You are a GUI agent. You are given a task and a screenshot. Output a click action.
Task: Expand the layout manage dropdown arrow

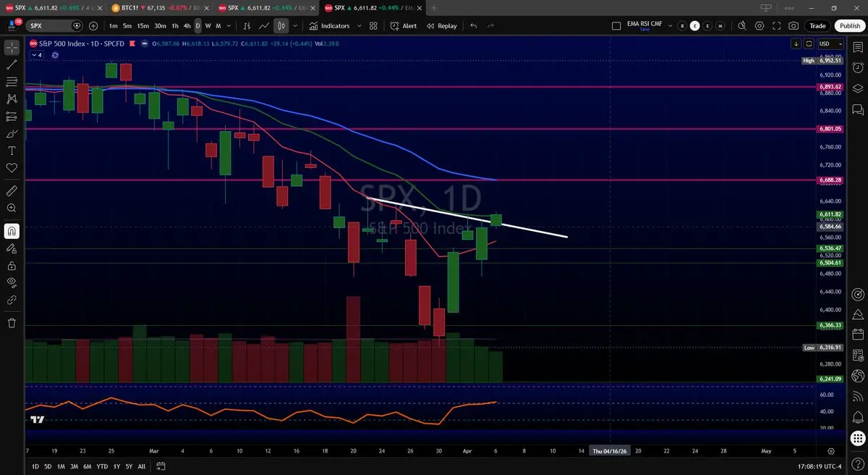coord(671,26)
